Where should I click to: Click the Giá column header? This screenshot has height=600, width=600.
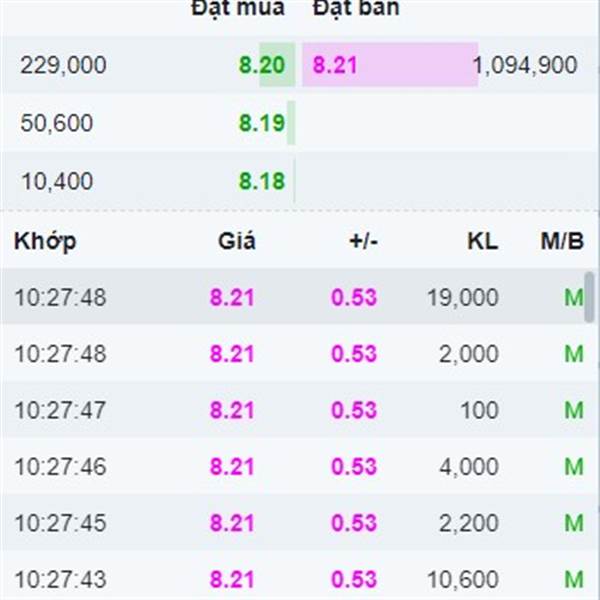pos(237,241)
